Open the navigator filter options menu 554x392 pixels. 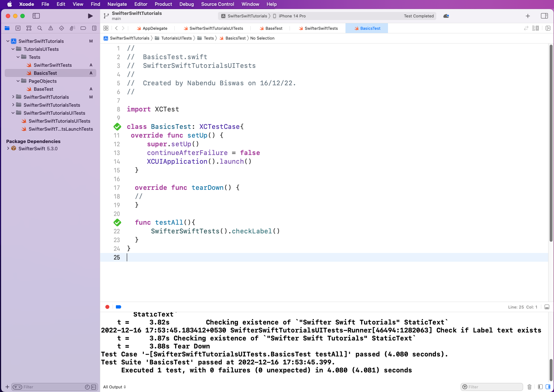click(x=17, y=387)
